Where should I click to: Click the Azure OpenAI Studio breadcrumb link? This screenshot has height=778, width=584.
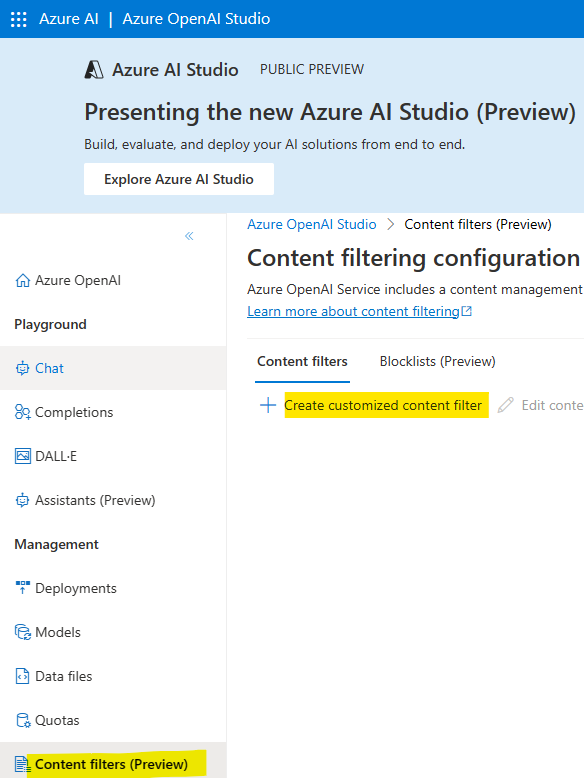[x=312, y=224]
